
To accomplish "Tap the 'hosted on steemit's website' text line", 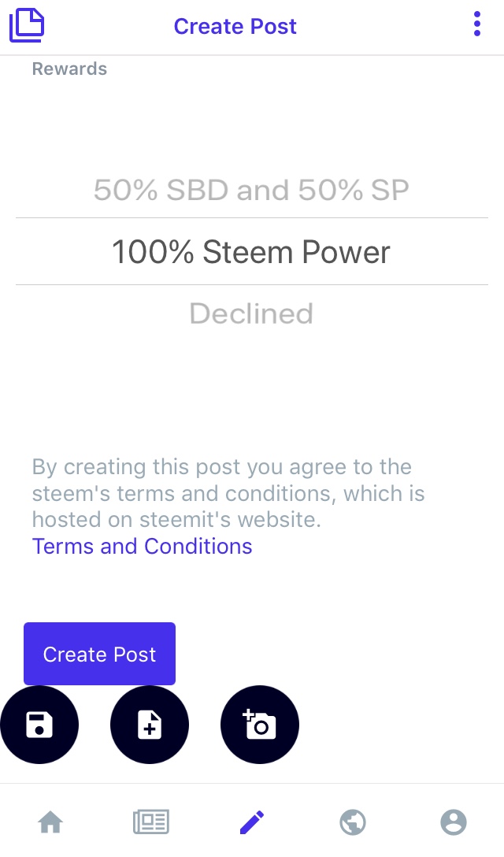I will coord(176,519).
